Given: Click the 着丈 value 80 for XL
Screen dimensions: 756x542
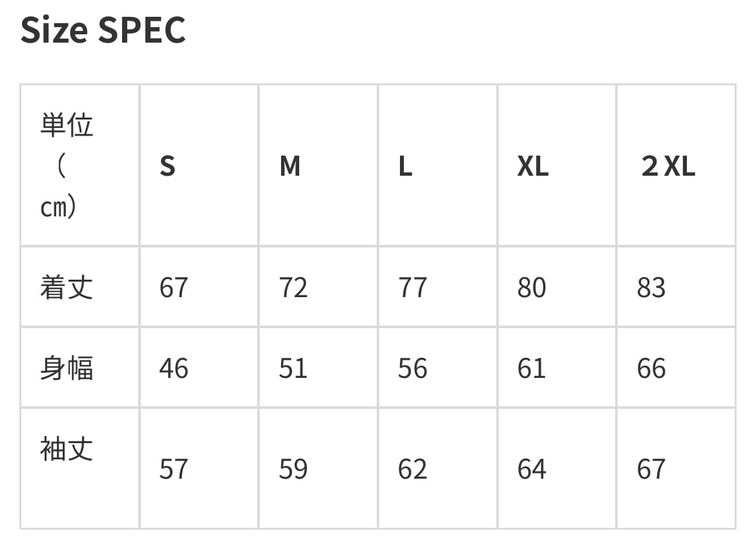Looking at the screenshot, I should pos(532,287).
